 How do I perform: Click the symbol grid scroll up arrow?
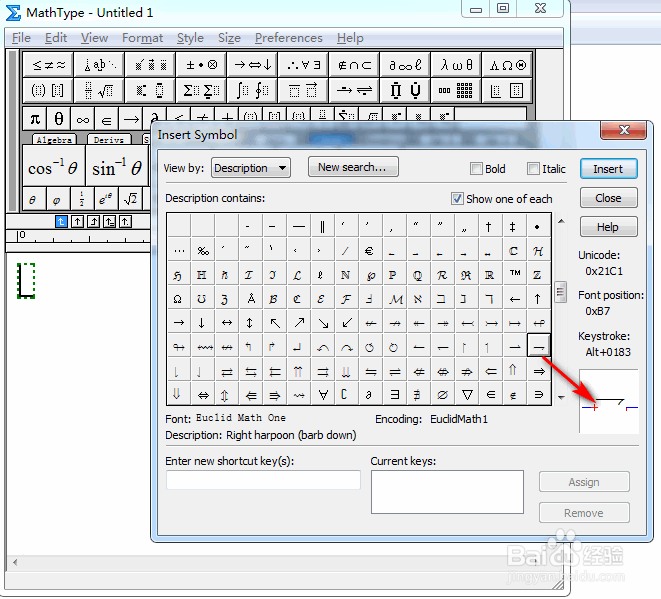pyautogui.click(x=561, y=221)
